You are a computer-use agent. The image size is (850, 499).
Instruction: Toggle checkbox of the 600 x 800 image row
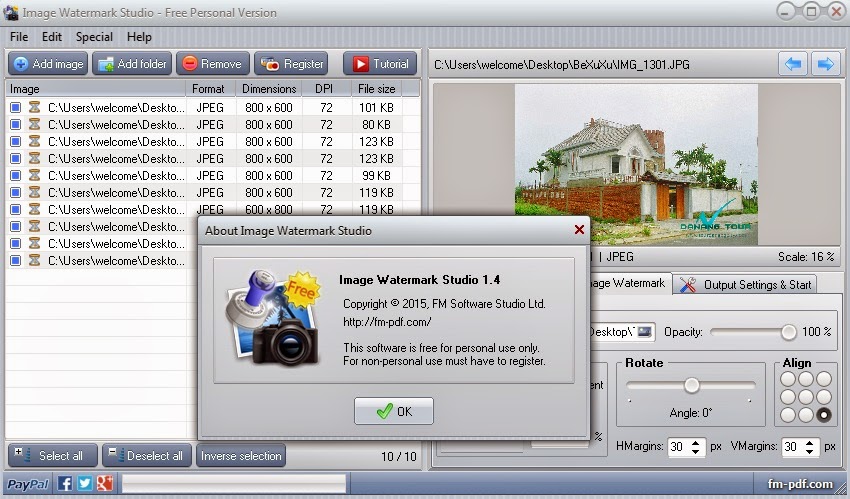[x=16, y=210]
